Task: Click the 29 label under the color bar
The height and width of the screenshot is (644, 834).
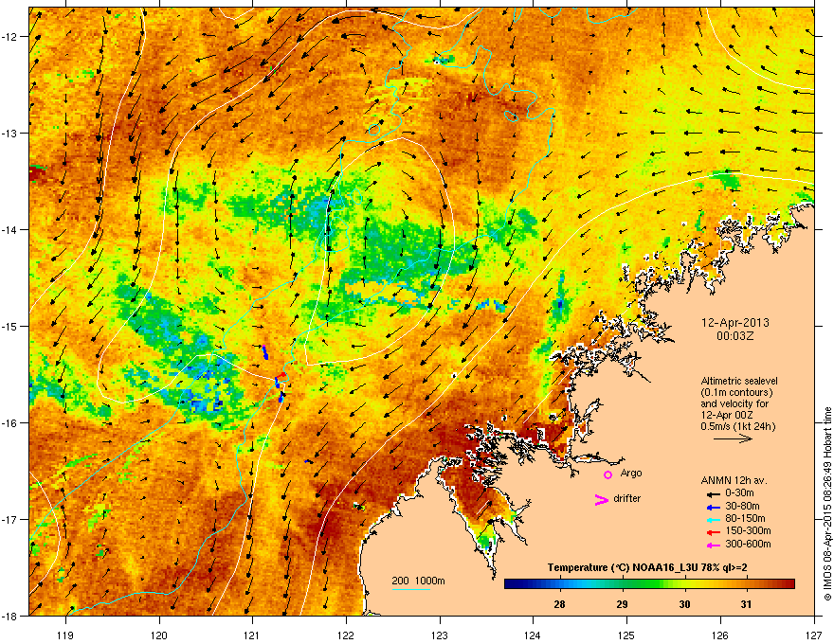Action: (622, 604)
